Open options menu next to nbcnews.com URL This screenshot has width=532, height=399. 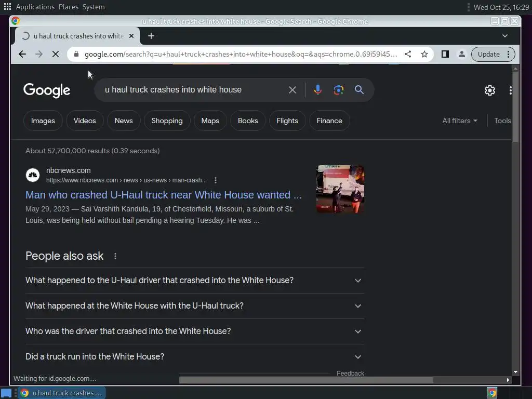coord(216,180)
